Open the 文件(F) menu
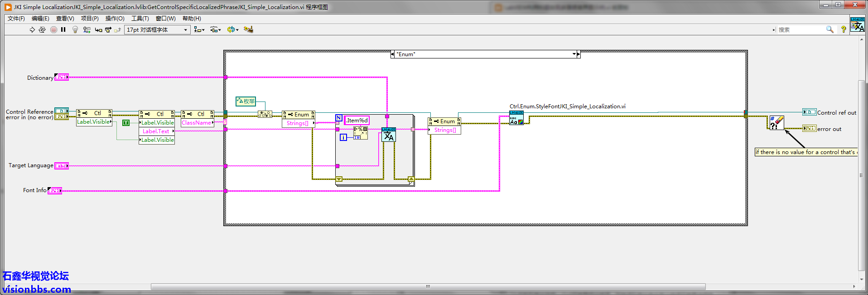Image resolution: width=868 pixels, height=295 pixels. 16,19
